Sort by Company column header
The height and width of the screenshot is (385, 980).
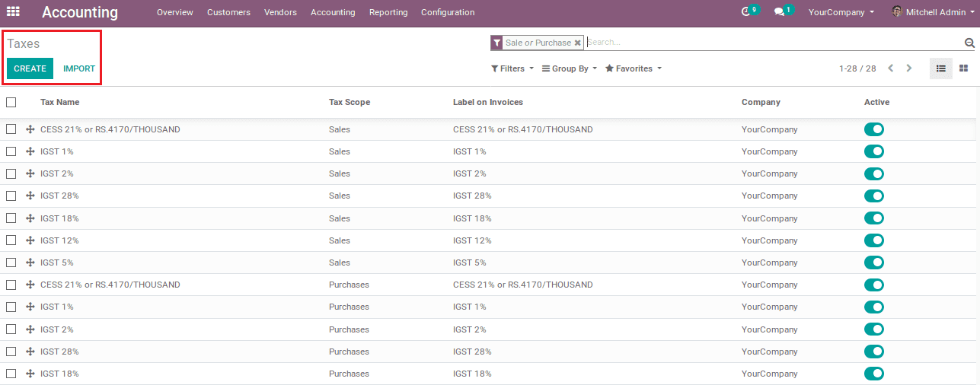click(761, 102)
